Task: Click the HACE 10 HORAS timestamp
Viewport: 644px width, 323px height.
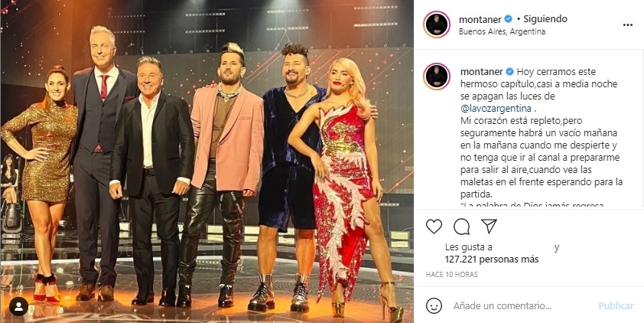Action: (x=451, y=275)
